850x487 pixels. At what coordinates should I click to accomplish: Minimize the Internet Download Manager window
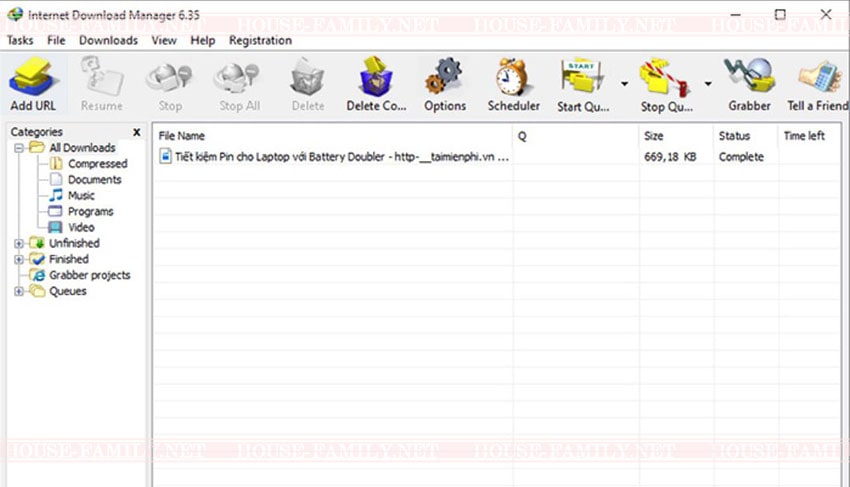tap(735, 15)
